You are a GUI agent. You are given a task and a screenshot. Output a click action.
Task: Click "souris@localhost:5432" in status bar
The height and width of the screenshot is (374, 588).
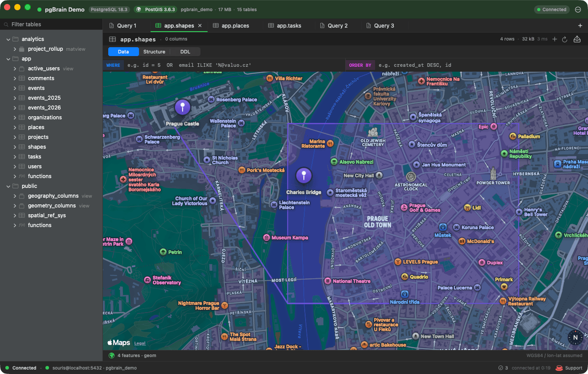click(x=77, y=368)
